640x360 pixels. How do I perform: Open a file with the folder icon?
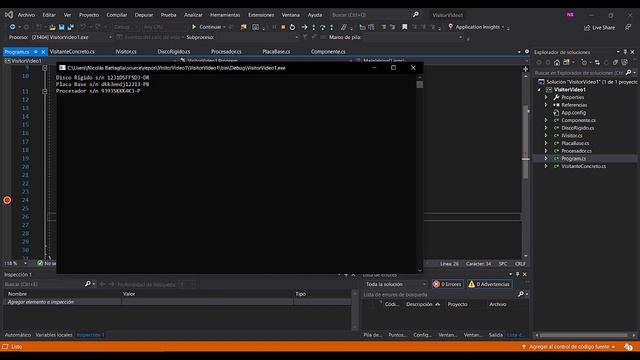(52, 27)
